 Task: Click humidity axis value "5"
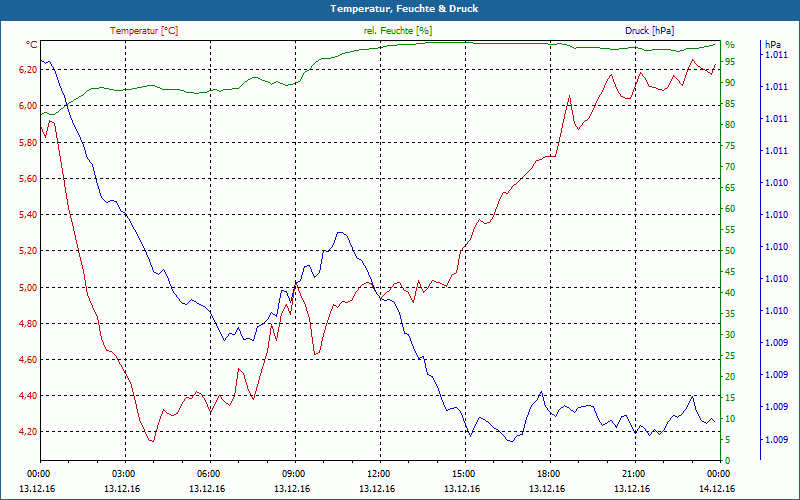[728, 440]
